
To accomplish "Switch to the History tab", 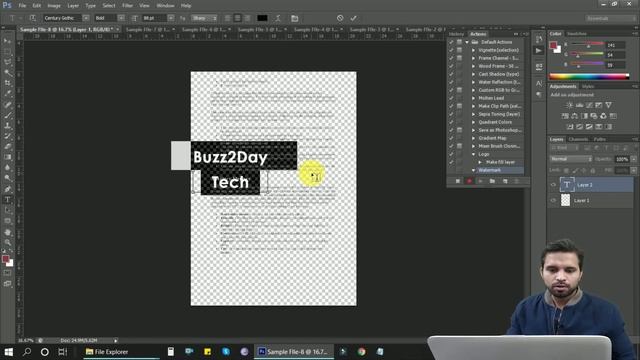I will point(457,34).
